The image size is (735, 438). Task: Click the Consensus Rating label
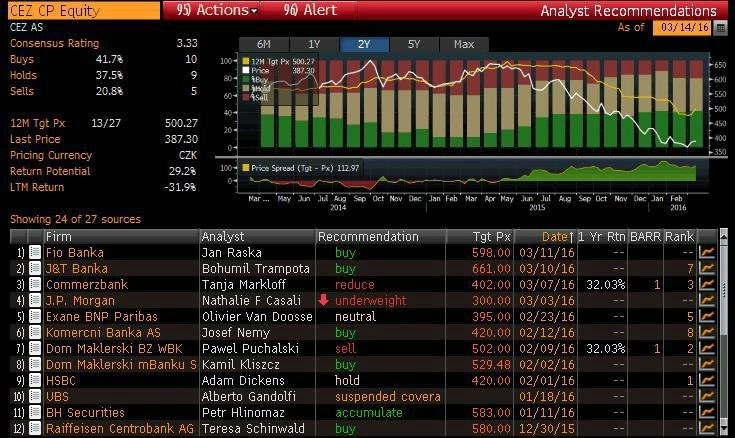[54, 43]
